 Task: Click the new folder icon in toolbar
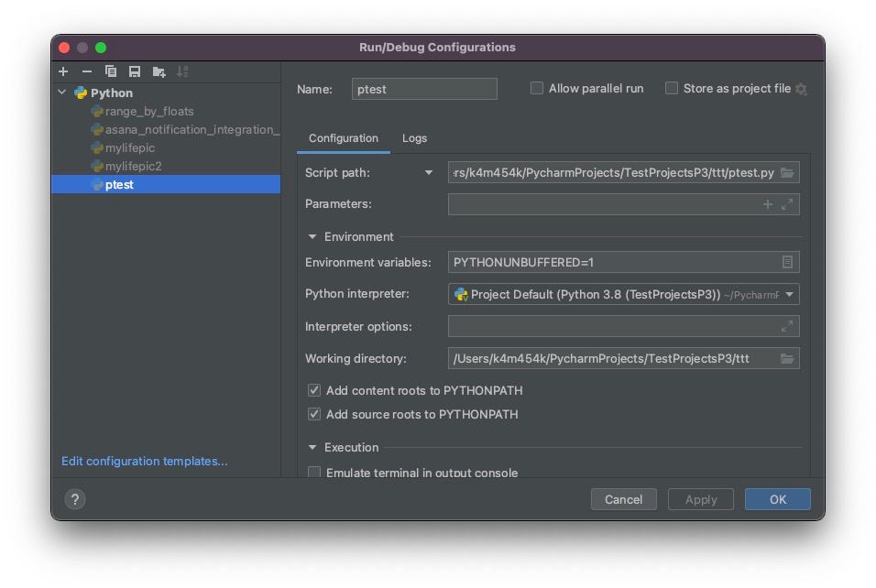tap(159, 71)
